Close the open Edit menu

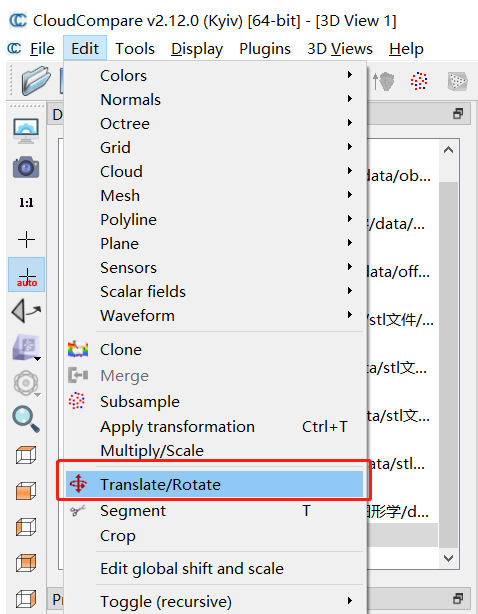tap(85, 49)
